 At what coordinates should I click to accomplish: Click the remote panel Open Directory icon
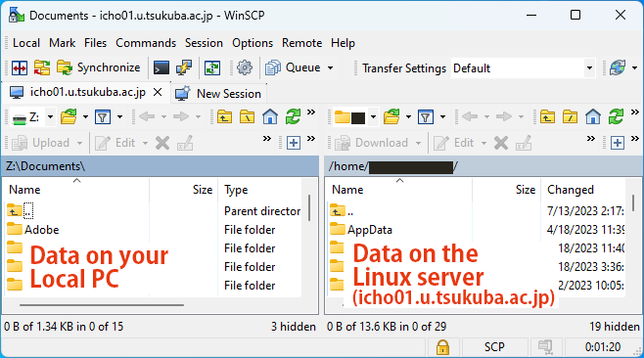(x=391, y=117)
